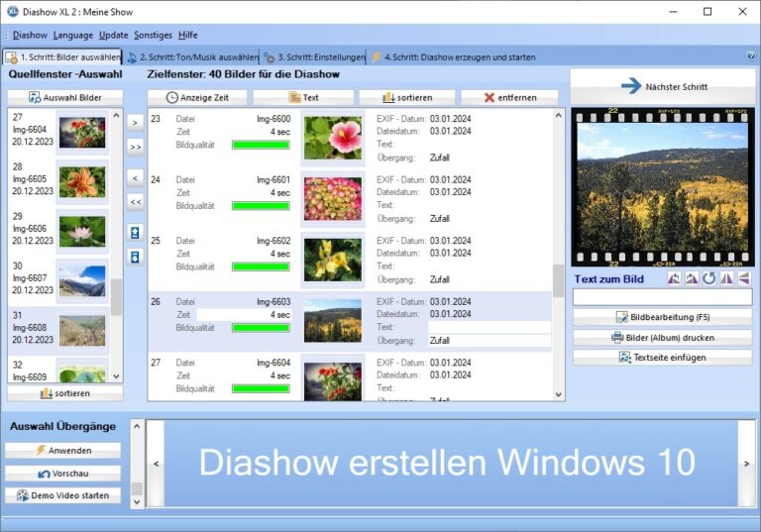Click Text button above target list
The height and width of the screenshot is (532, 761).
[303, 97]
